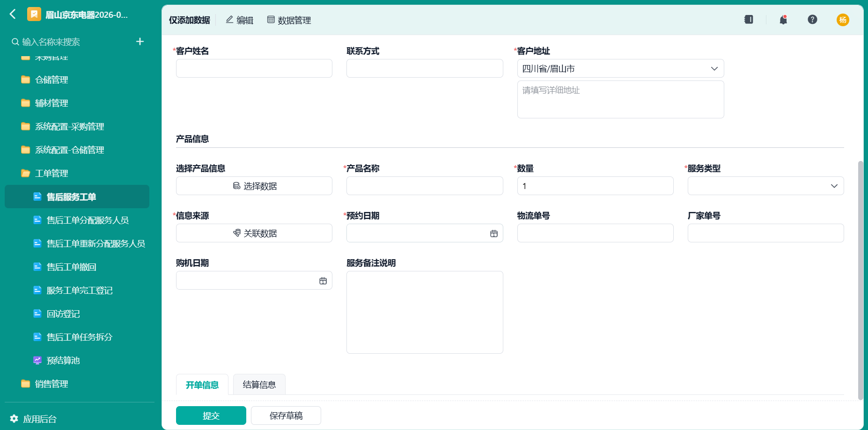Click the form icon next to 回访登记

pos(37,313)
